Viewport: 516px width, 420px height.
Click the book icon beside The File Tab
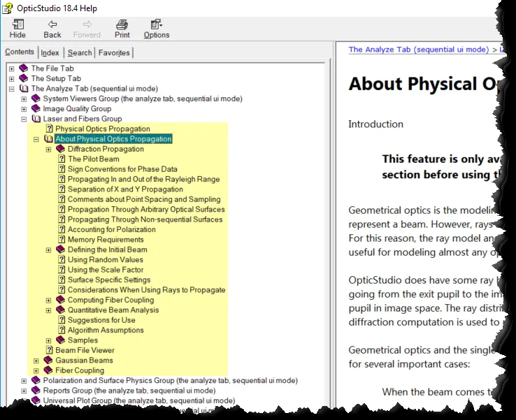coord(24,68)
